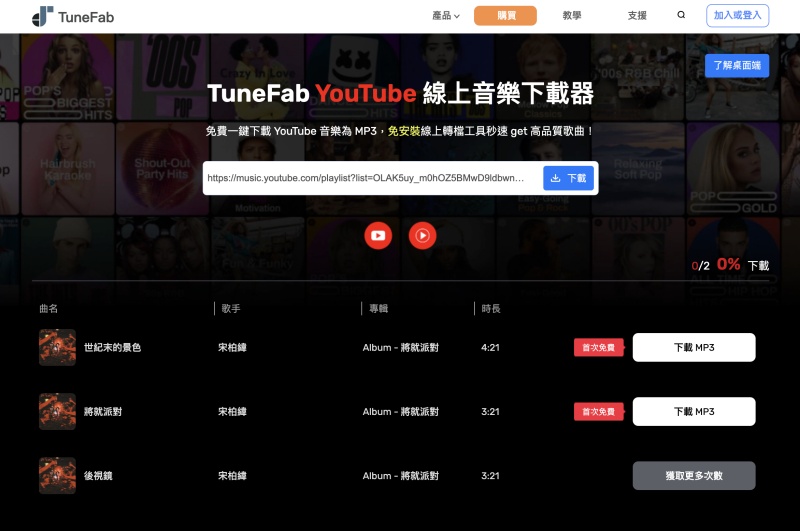Click 獲取更多次數 button for 後視鏡
The width and height of the screenshot is (800, 531).
(x=694, y=476)
